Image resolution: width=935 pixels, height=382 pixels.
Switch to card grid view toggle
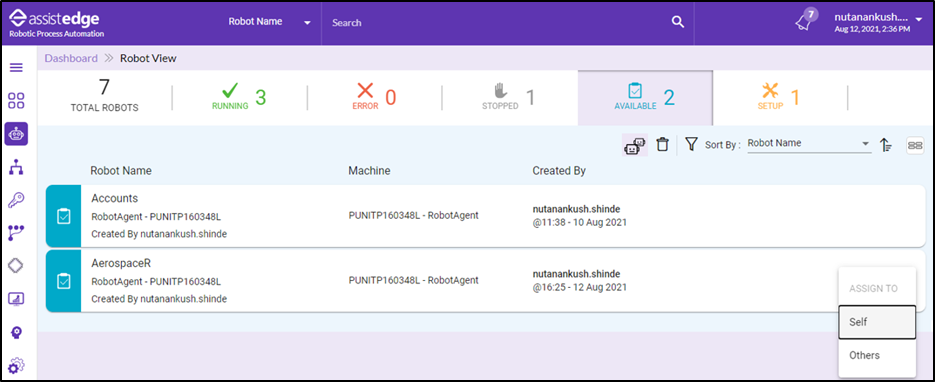915,145
